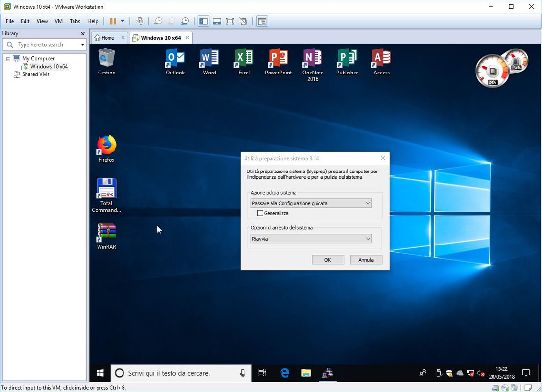Image resolution: width=542 pixels, height=392 pixels.
Task: Toggle the library sidebar view button
Action: point(203,21)
